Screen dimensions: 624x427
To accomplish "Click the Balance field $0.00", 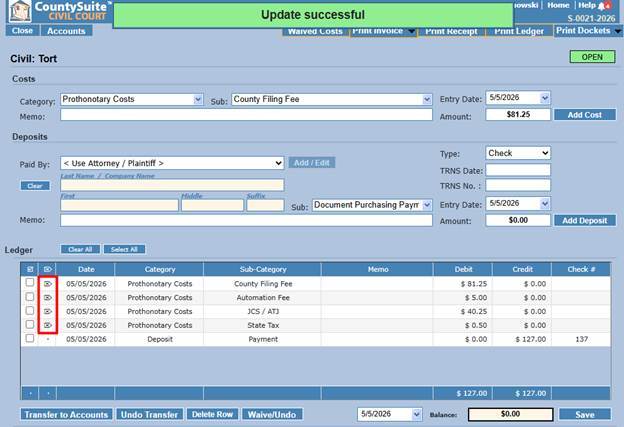I will [511, 414].
